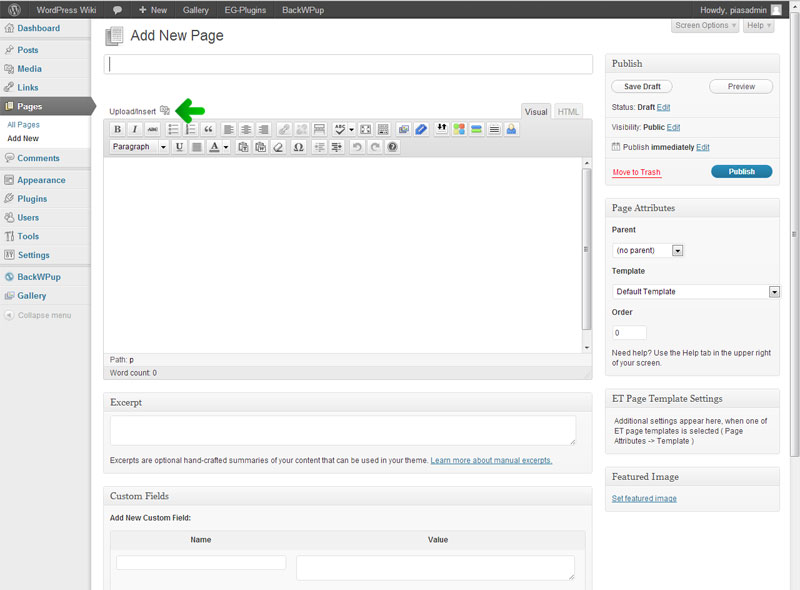
Task: Click the editor help icon
Action: 392,147
